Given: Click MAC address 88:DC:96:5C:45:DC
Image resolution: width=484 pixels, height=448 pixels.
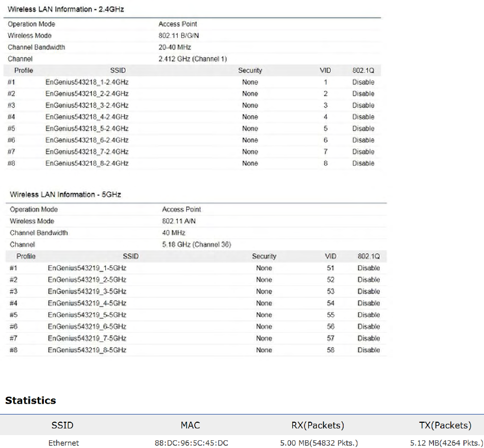Looking at the screenshot, I should point(191,443).
